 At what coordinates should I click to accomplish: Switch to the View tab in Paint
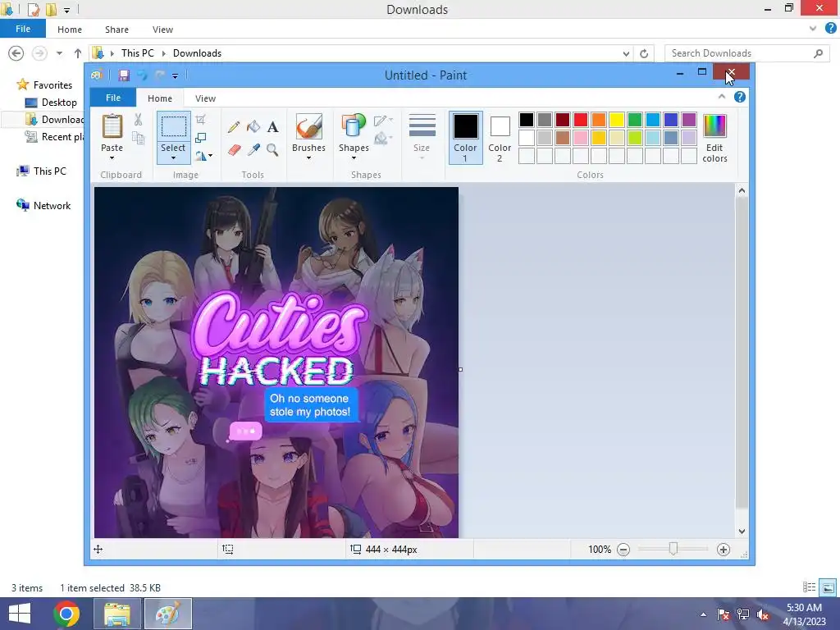[x=205, y=98]
